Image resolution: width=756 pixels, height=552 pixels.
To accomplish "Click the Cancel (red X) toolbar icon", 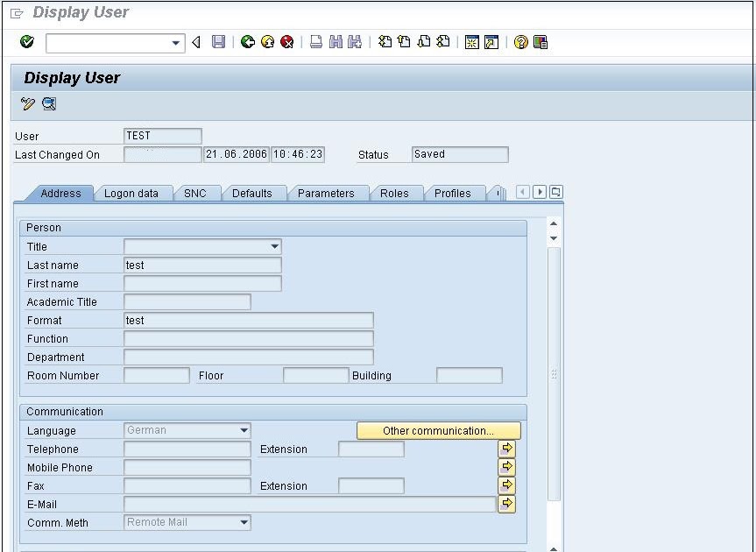I will pos(286,41).
